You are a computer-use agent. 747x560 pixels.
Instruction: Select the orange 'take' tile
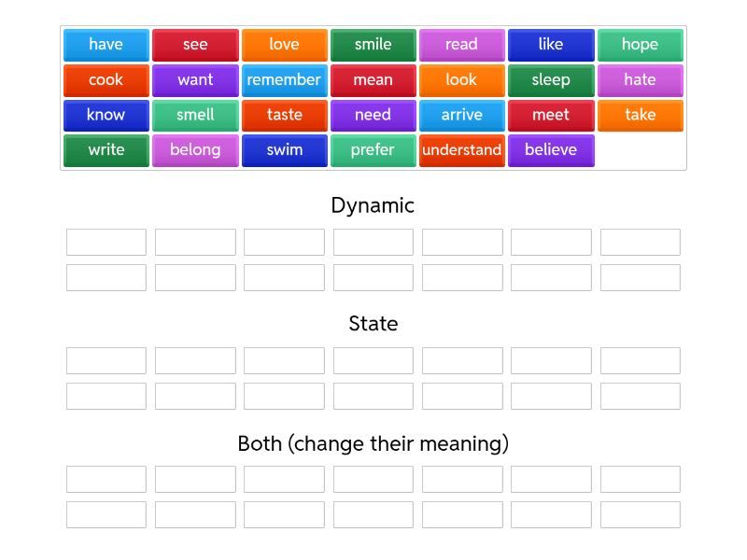pos(640,116)
